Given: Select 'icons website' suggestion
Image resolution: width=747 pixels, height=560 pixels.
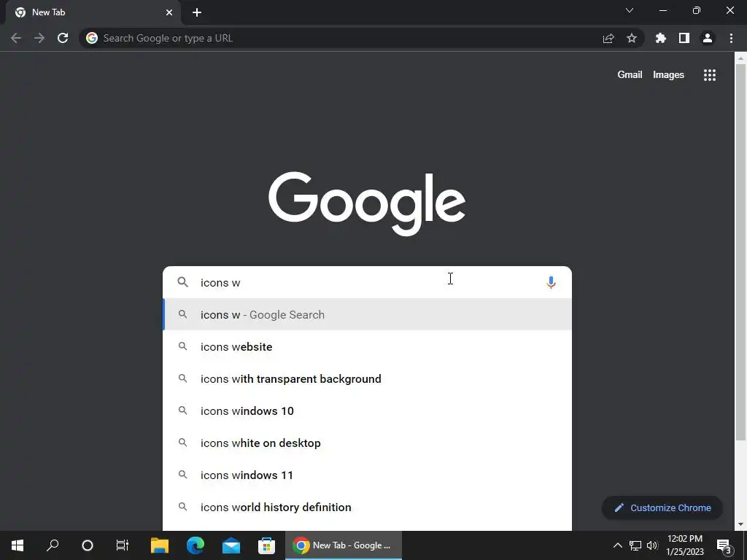Looking at the screenshot, I should tap(368, 346).
